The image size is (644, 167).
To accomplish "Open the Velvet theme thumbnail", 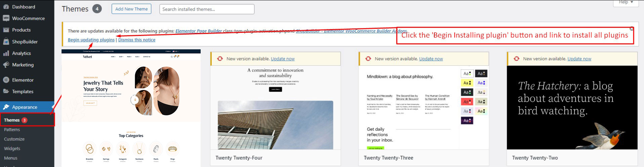I will coord(131,108).
